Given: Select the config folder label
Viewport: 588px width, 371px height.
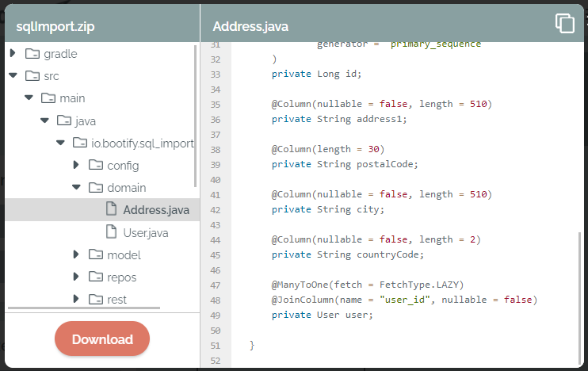Looking at the screenshot, I should (x=123, y=166).
